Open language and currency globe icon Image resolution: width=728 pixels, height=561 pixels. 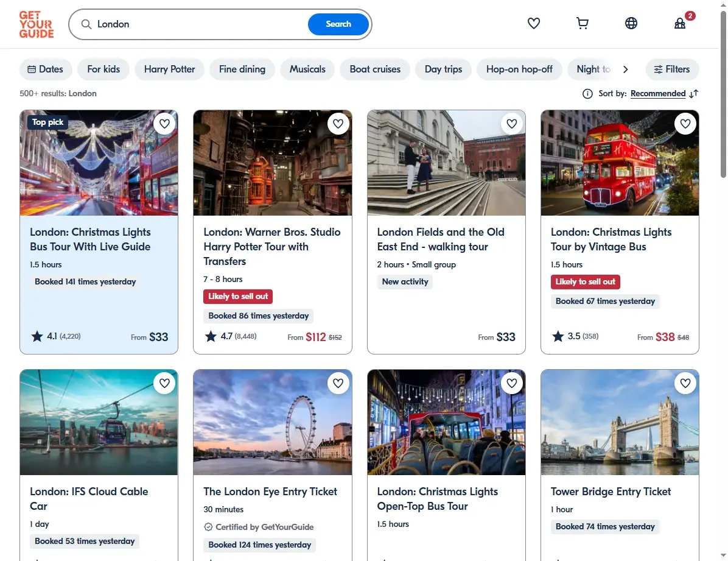631,23
